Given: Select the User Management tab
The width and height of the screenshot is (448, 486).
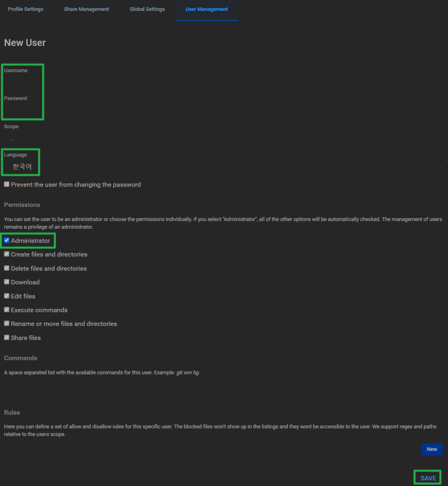Looking at the screenshot, I should click(x=206, y=9).
